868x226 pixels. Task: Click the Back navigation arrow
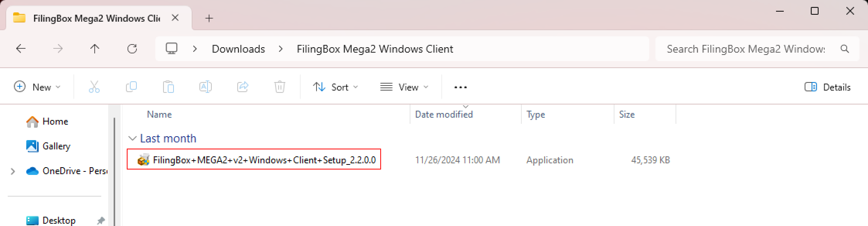pos(21,49)
